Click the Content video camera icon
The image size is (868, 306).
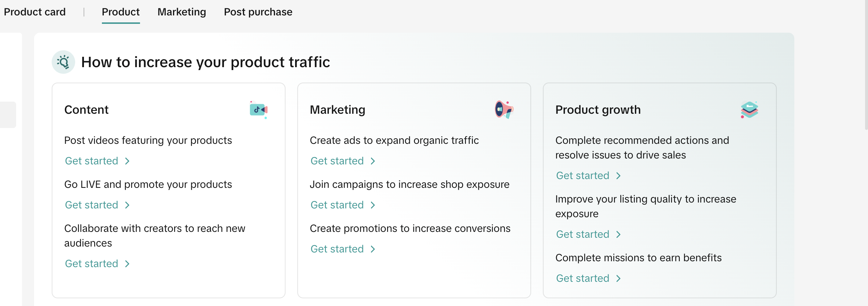tap(258, 110)
